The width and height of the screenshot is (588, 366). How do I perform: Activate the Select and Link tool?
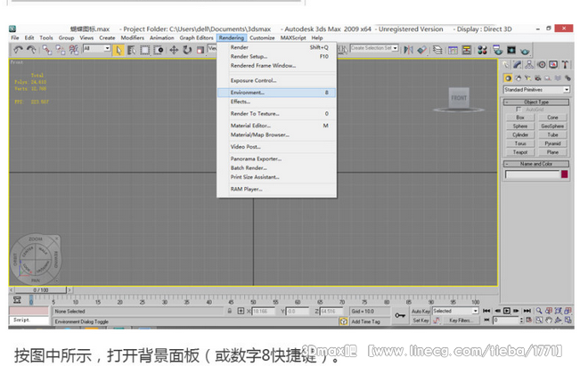coord(46,50)
